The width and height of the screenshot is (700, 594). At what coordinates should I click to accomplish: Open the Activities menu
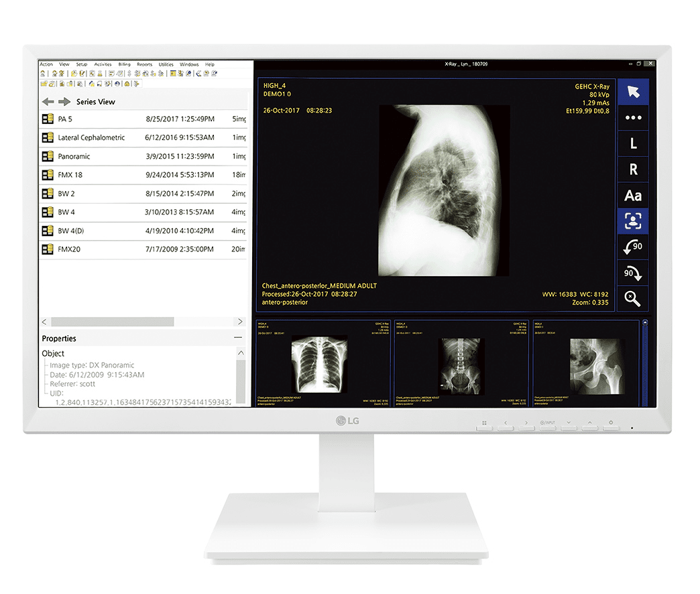pyautogui.click(x=103, y=64)
